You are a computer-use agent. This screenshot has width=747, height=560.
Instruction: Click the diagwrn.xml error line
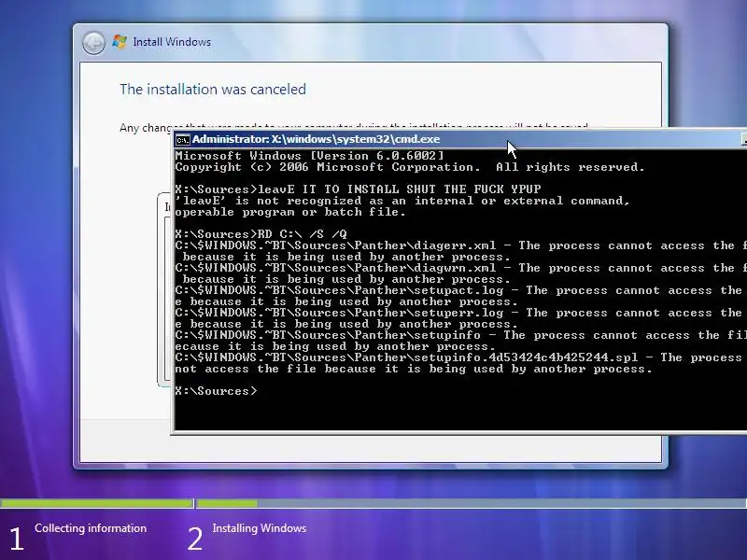460,268
